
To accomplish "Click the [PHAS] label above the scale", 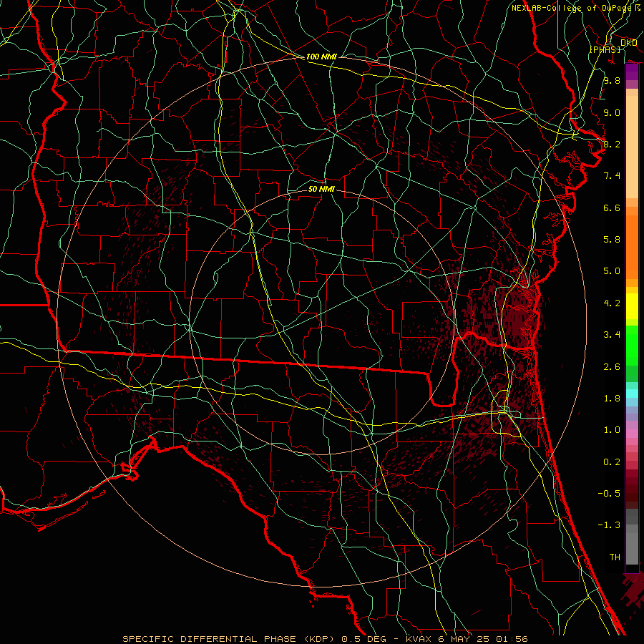I will 605,49.
